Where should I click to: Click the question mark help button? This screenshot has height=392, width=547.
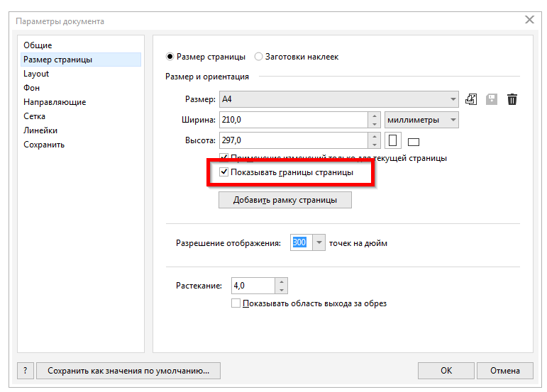26,370
